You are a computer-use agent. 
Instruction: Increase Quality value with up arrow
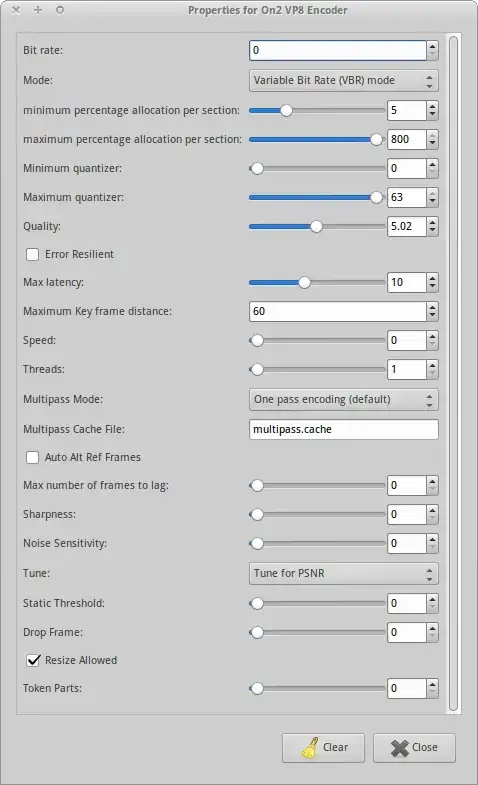(x=432, y=222)
